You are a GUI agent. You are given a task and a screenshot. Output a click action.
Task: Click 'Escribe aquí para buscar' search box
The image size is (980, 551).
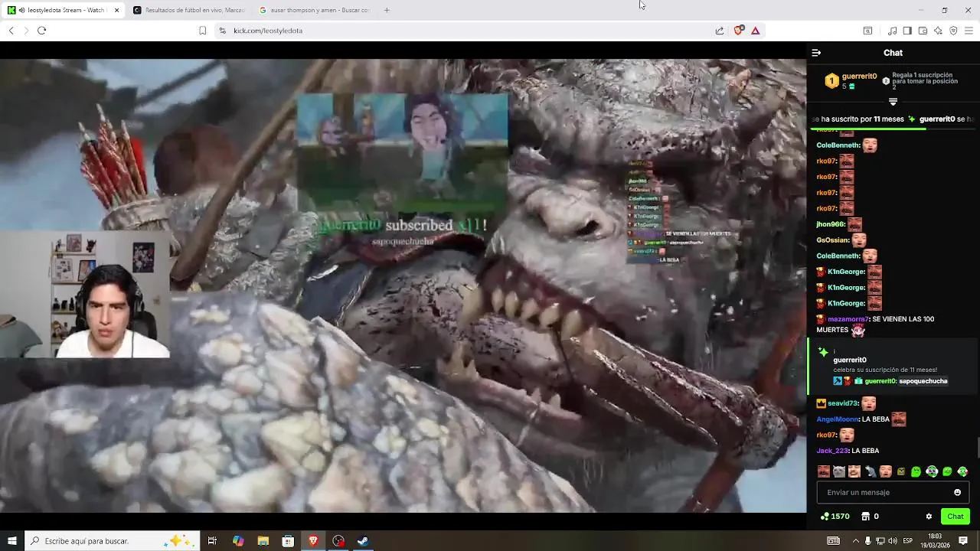(112, 541)
